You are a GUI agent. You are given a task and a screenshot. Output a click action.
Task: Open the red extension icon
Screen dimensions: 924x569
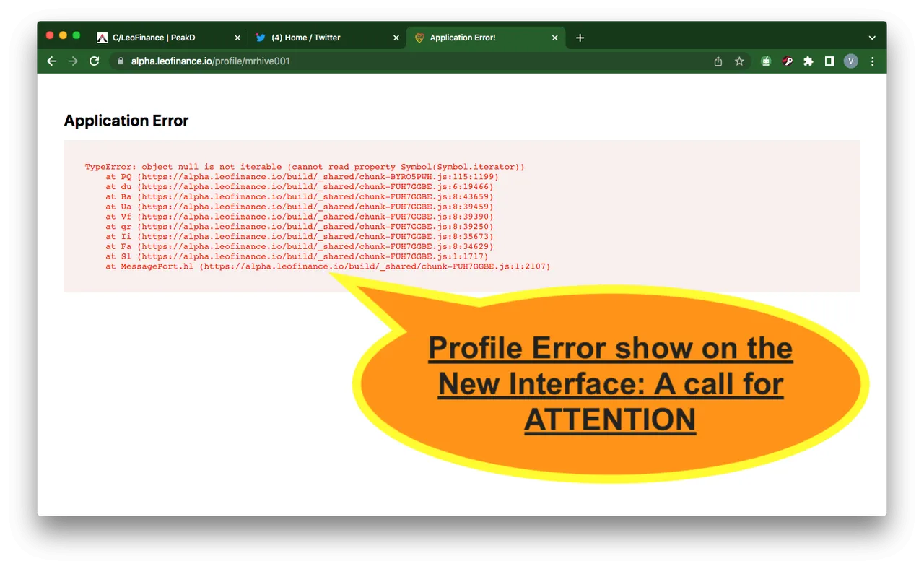click(788, 61)
